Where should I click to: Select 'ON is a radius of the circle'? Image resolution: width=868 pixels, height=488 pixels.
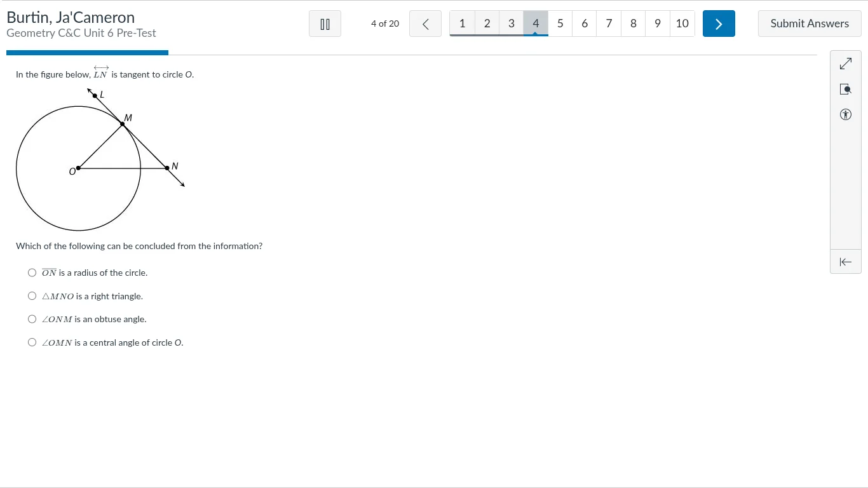(x=32, y=273)
